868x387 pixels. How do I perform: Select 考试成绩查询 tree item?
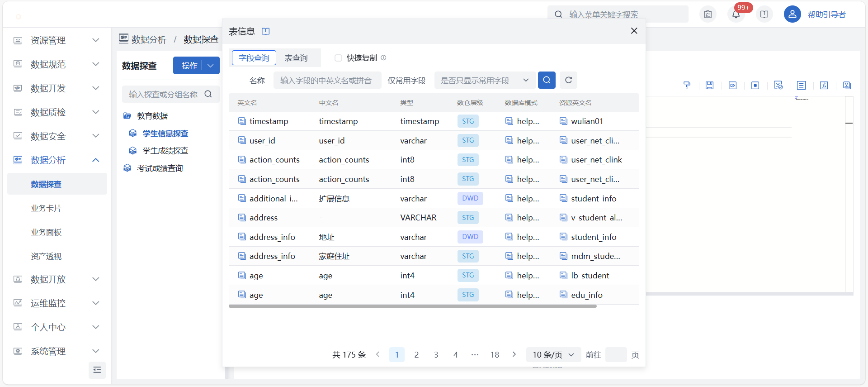(160, 168)
